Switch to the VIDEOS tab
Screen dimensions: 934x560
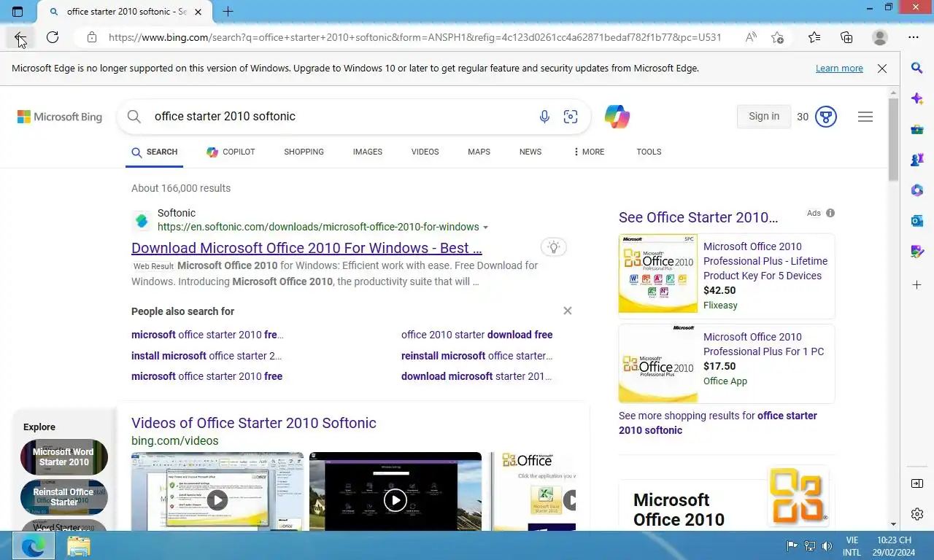tap(425, 152)
